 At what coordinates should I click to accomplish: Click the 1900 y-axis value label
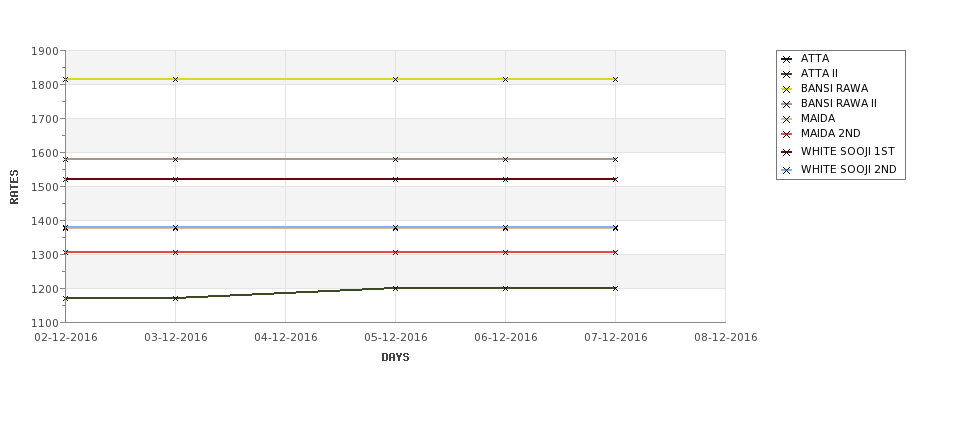45,51
